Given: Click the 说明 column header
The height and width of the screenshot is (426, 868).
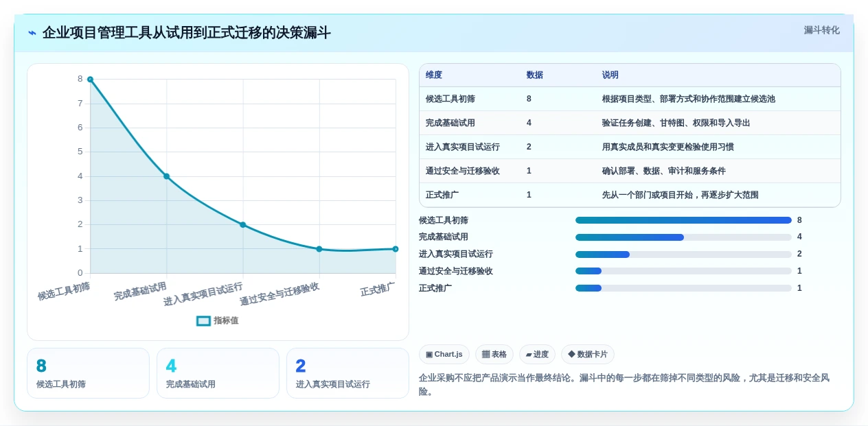Looking at the screenshot, I should point(610,75).
